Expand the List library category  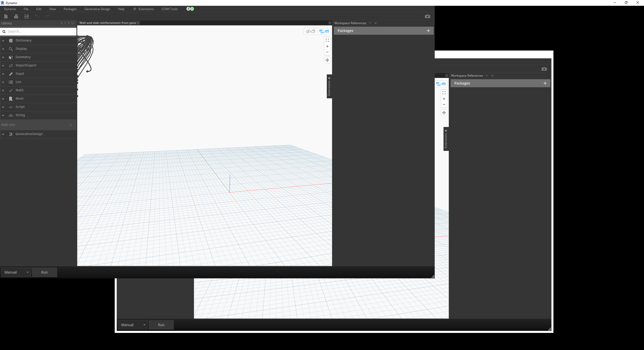[3, 82]
